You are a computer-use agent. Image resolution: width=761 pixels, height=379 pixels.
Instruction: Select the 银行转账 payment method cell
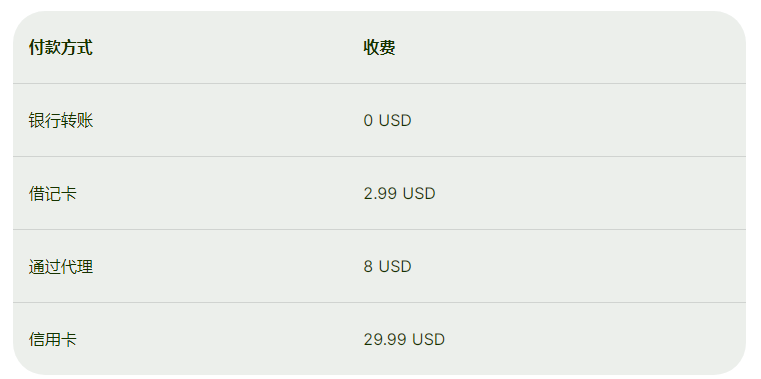[x=61, y=120]
